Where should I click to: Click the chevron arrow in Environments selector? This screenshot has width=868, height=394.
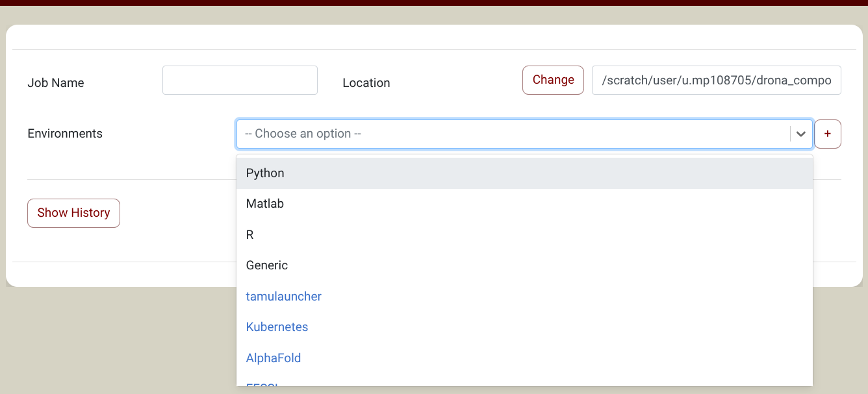click(801, 134)
